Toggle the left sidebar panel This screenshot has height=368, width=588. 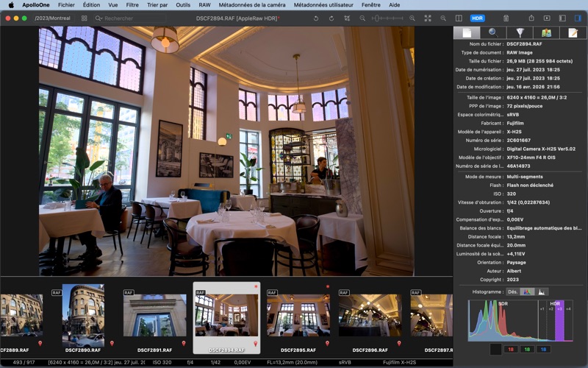point(562,18)
